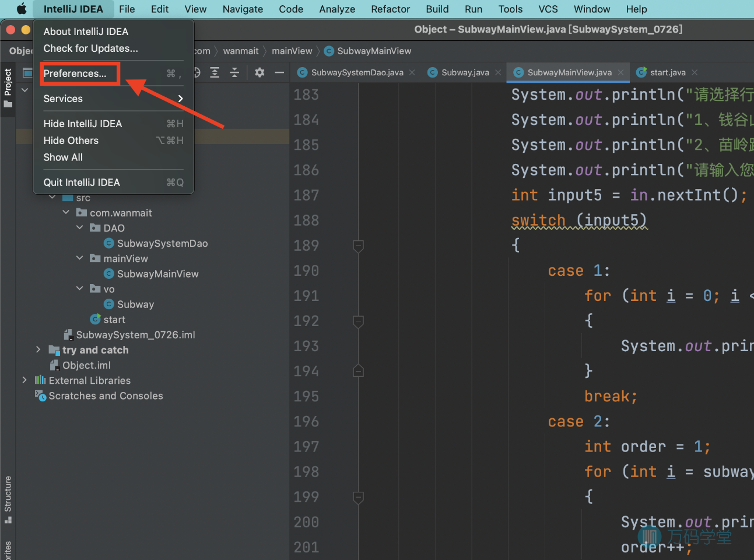This screenshot has width=754, height=560.
Task: Collapse the DAO package
Action: tap(80, 228)
